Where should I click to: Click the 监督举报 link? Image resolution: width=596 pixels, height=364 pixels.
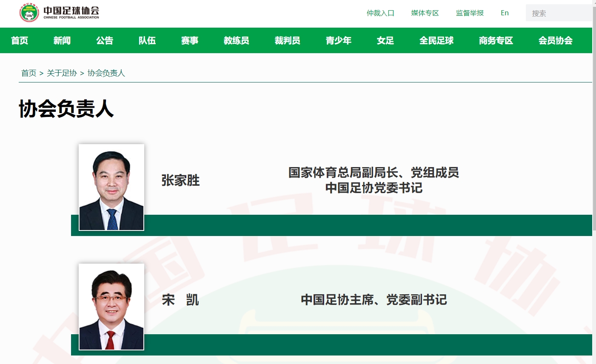click(x=470, y=13)
